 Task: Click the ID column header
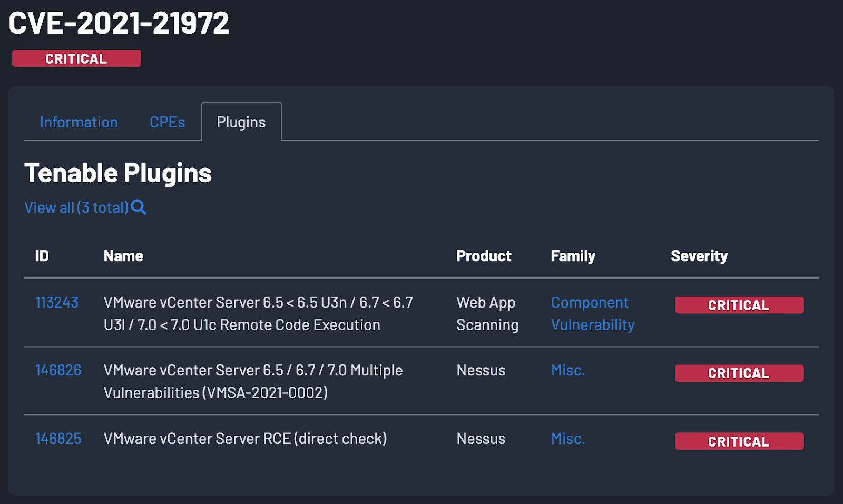point(42,256)
